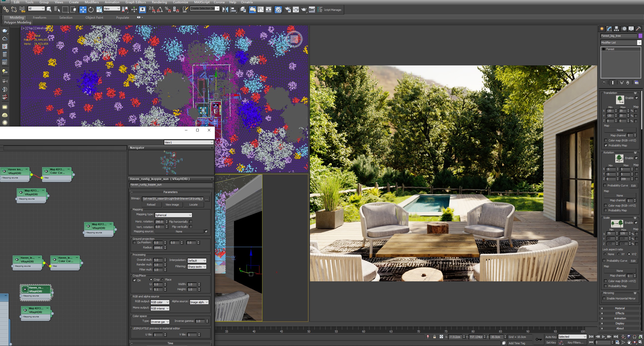The image size is (644, 346).
Task: Click the Locate button
Action: pos(193,205)
